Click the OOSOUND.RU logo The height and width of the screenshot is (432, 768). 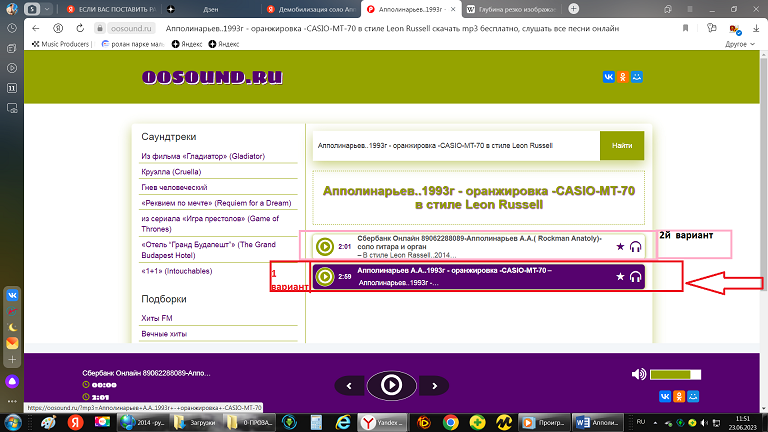212,77
